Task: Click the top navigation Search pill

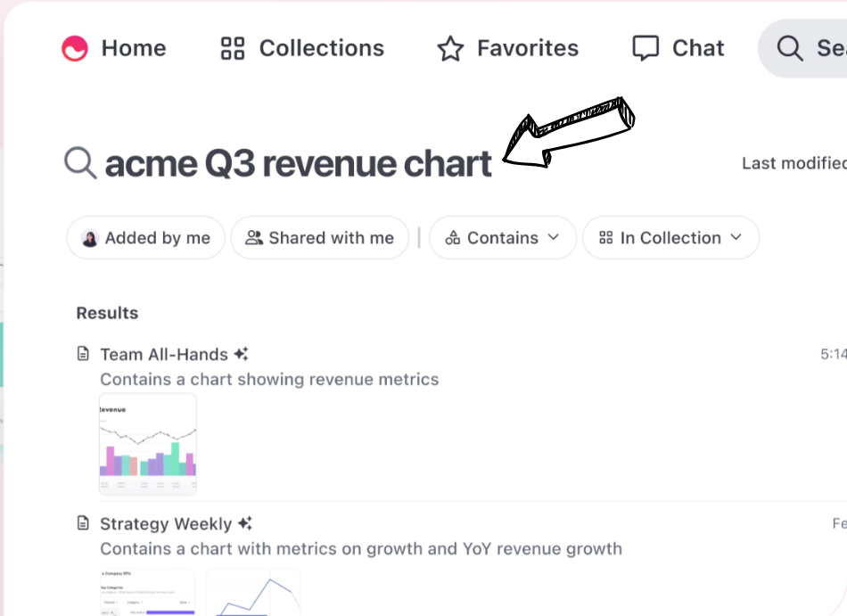Action: pyautogui.click(x=807, y=48)
